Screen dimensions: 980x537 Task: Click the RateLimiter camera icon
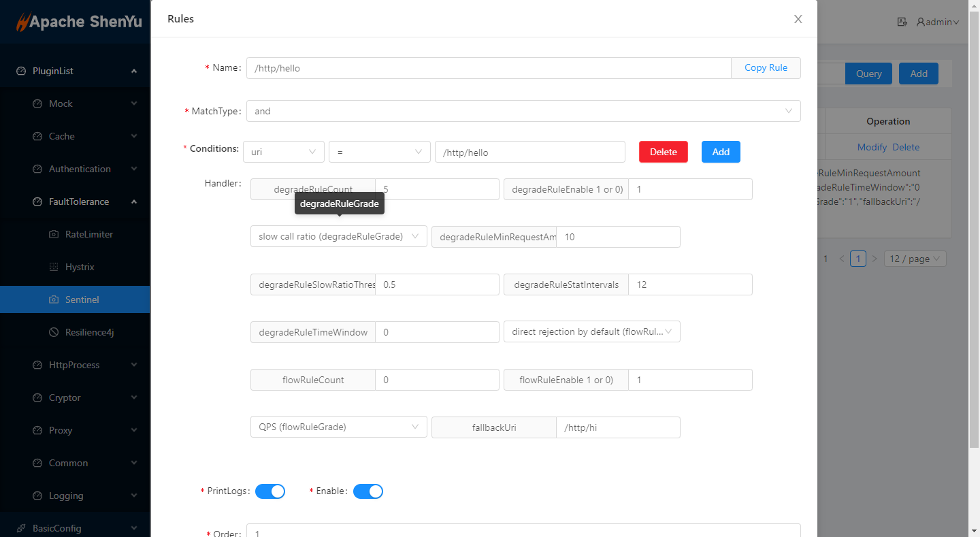[54, 234]
